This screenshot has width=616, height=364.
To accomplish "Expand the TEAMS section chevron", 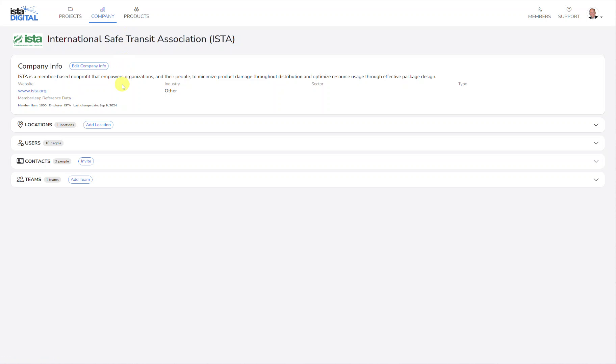I will point(596,180).
